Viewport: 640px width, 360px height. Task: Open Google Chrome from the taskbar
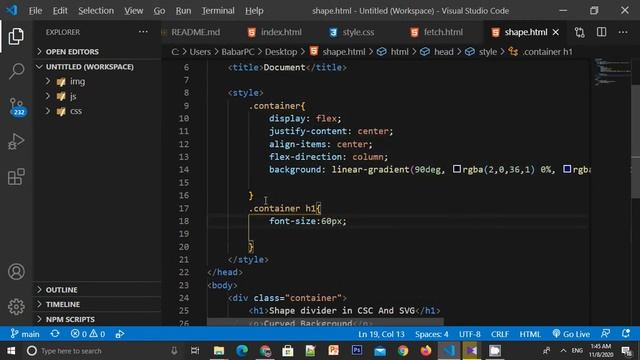pyautogui.click(x=403, y=351)
